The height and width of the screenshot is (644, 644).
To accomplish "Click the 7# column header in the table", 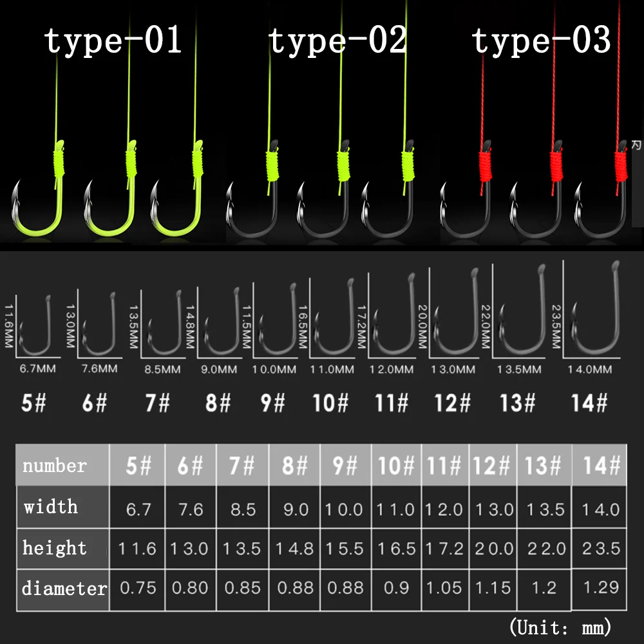I will coord(242,465).
